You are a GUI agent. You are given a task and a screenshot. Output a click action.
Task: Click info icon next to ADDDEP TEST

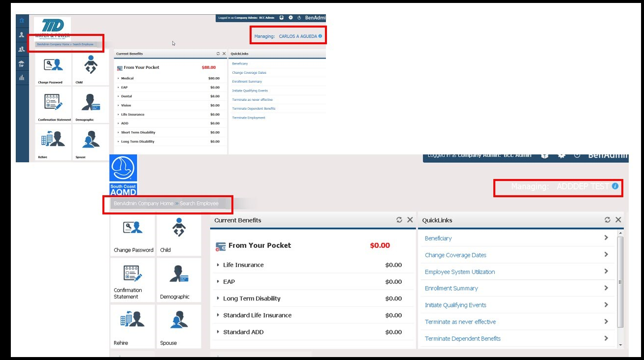[x=615, y=186]
